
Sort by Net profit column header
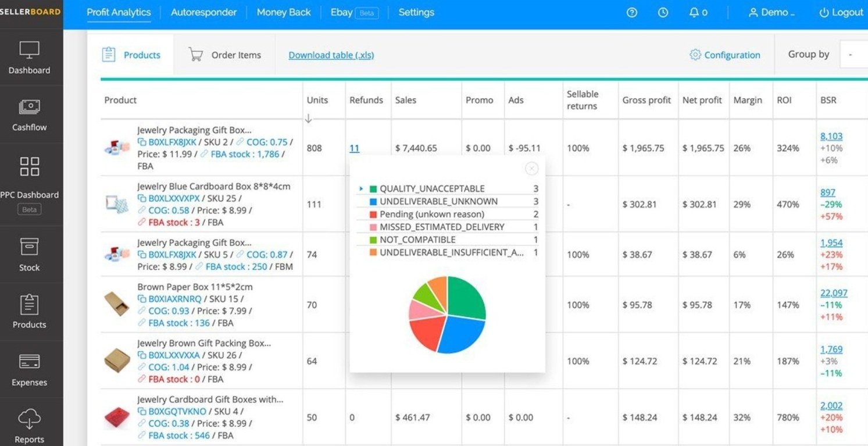702,100
